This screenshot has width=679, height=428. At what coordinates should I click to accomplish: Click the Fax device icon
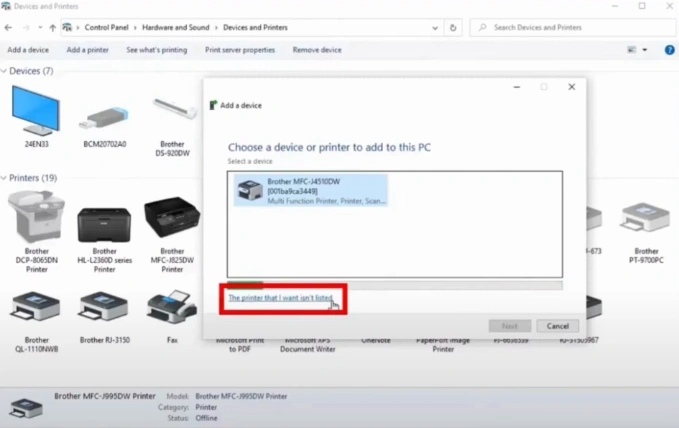[x=172, y=306]
